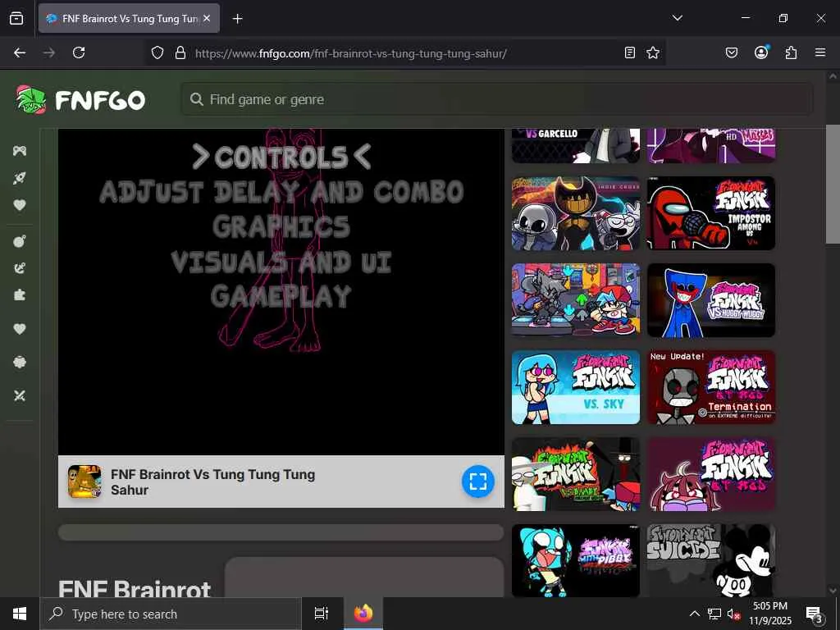
Task: Select Graphics in the game options menu
Action: 281,226
